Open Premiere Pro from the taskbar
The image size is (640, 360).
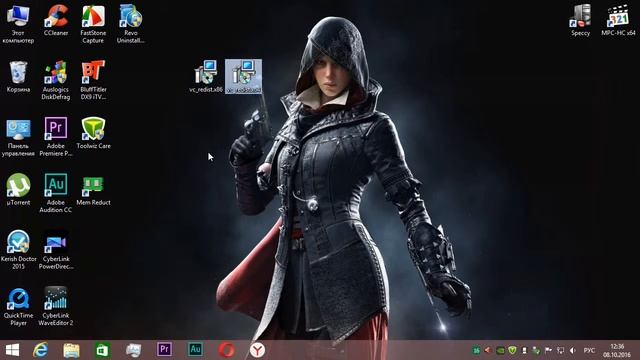point(164,350)
